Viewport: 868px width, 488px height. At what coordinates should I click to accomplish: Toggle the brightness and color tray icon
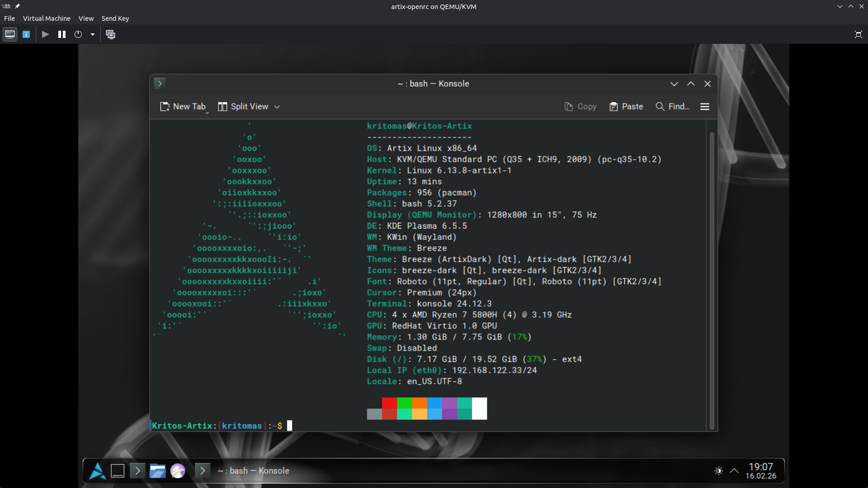tap(718, 471)
